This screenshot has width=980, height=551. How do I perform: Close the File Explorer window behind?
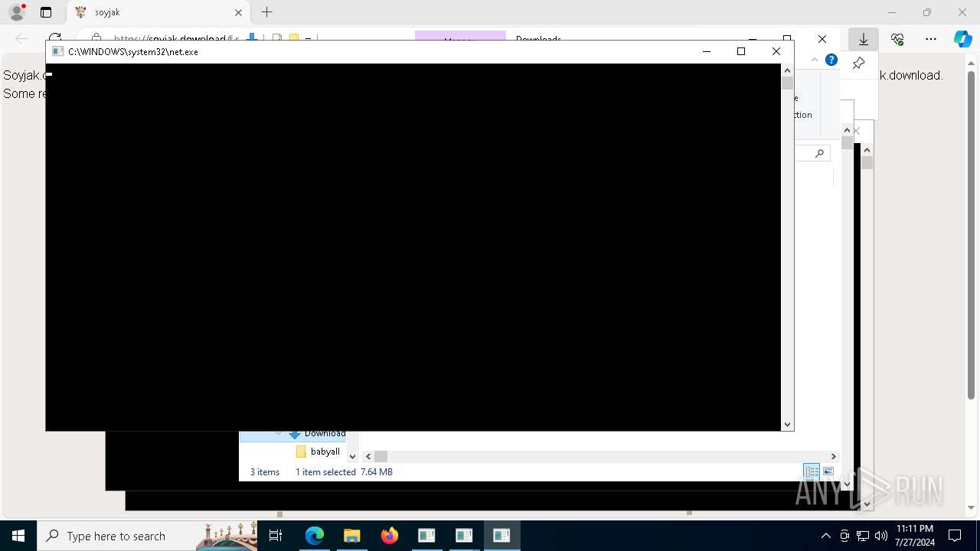(x=822, y=39)
